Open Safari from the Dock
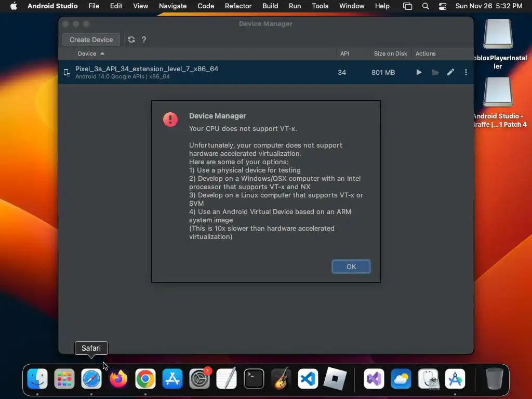This screenshot has width=532, height=399. (x=91, y=379)
